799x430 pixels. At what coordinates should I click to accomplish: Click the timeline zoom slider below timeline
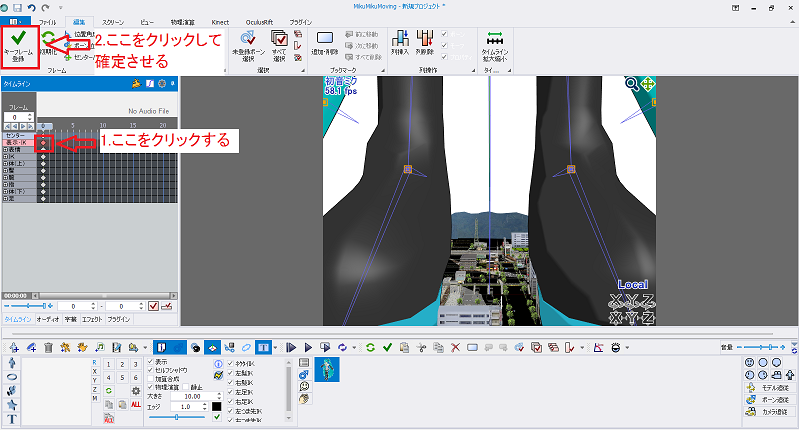pos(29,306)
